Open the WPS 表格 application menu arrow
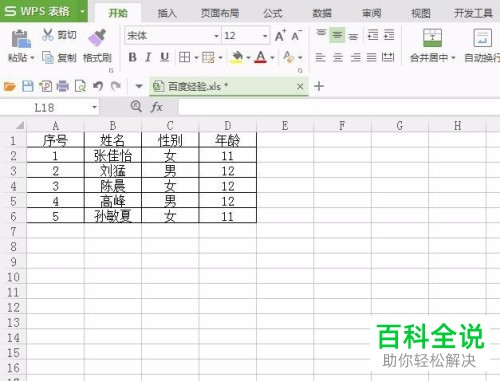The height and width of the screenshot is (381, 500). click(x=83, y=11)
